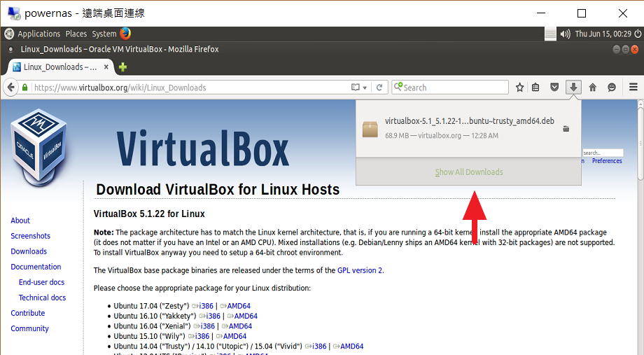The width and height of the screenshot is (644, 355).
Task: Download Ubuntu 14.04 Trusty i386 package
Action: pyautogui.click(x=319, y=347)
